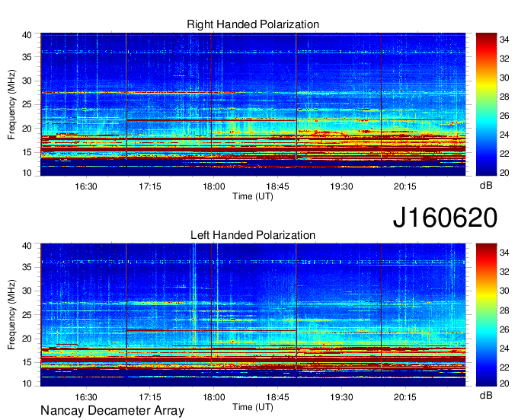This screenshot has height=420, width=518.
Task: Click "Time (UT)" under the Right Handed plot
Action: (x=253, y=196)
